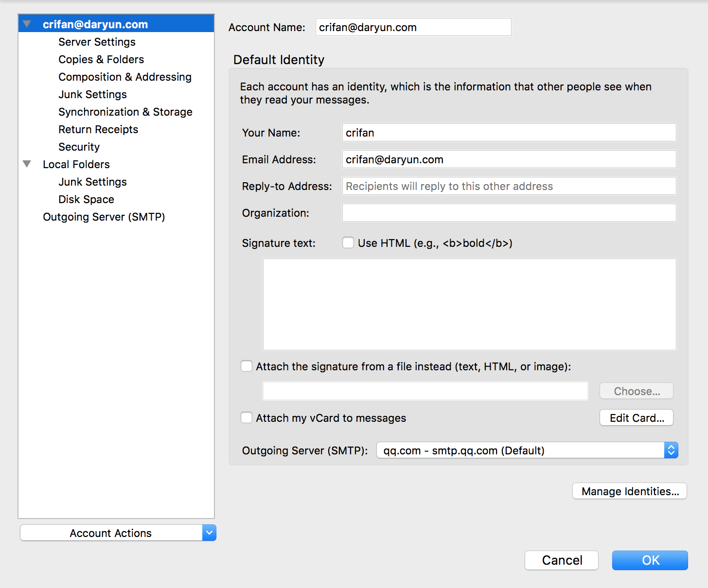Select Copies & Folders settings
Screen dimensions: 708x588
[x=101, y=59]
